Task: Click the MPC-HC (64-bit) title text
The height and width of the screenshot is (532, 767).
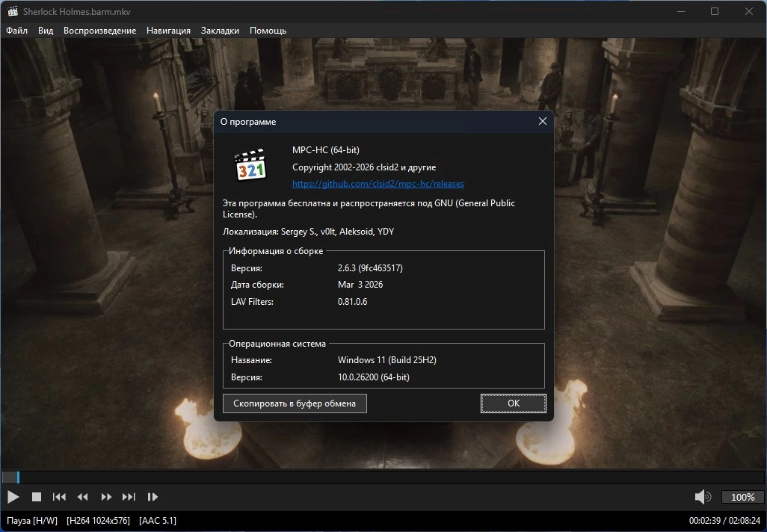Action: coord(326,150)
